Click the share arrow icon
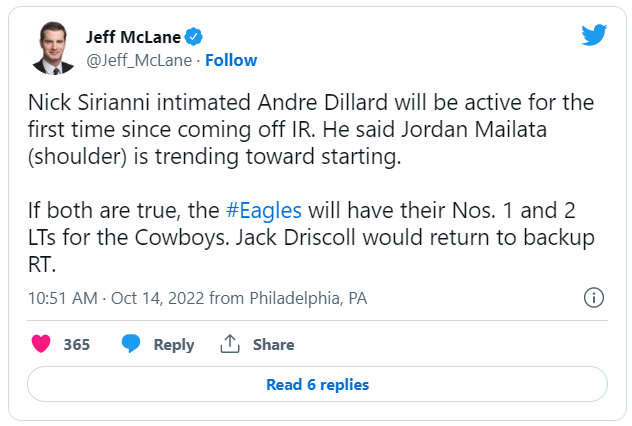Screen dimensions: 632x426 230,344
